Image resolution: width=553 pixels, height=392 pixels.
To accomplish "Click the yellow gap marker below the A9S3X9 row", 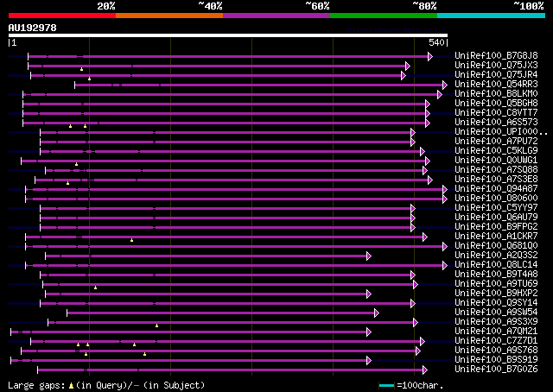I will 156,326.
